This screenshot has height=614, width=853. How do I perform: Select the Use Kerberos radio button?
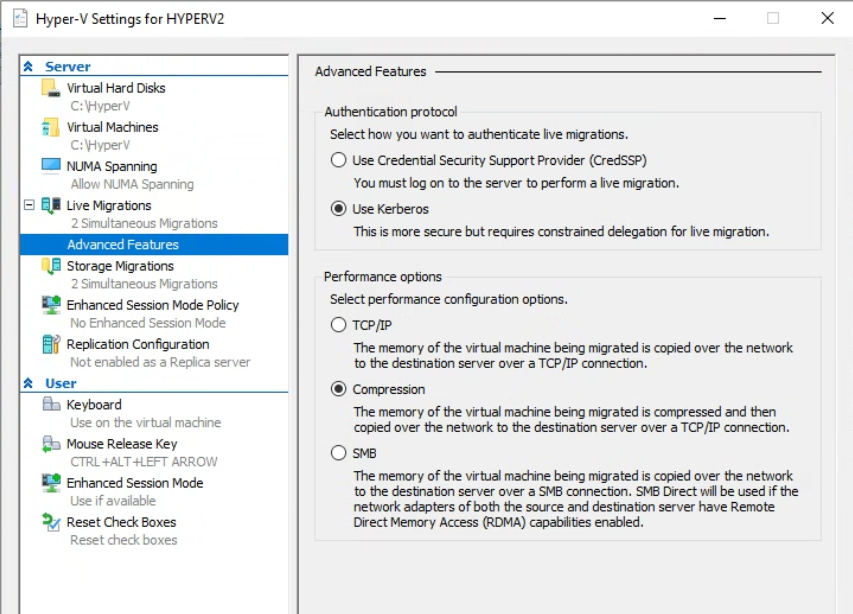pos(338,209)
